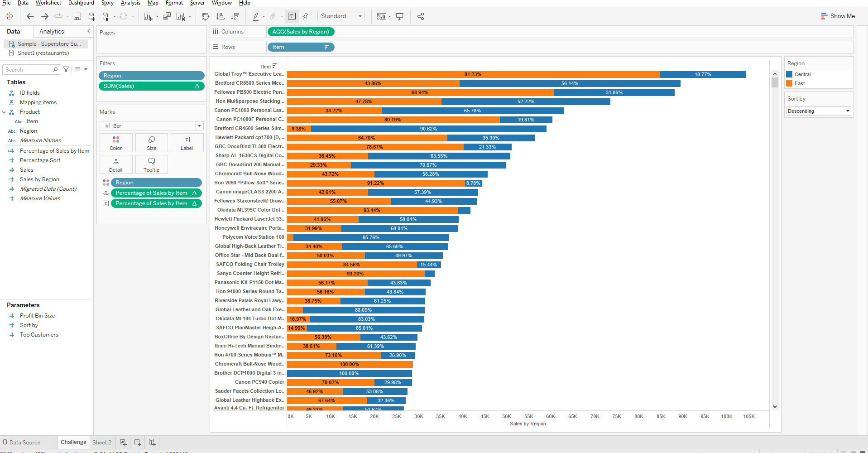Viewport: 868px width, 453px height.
Task: Open the Color mark card
Action: pos(116,142)
